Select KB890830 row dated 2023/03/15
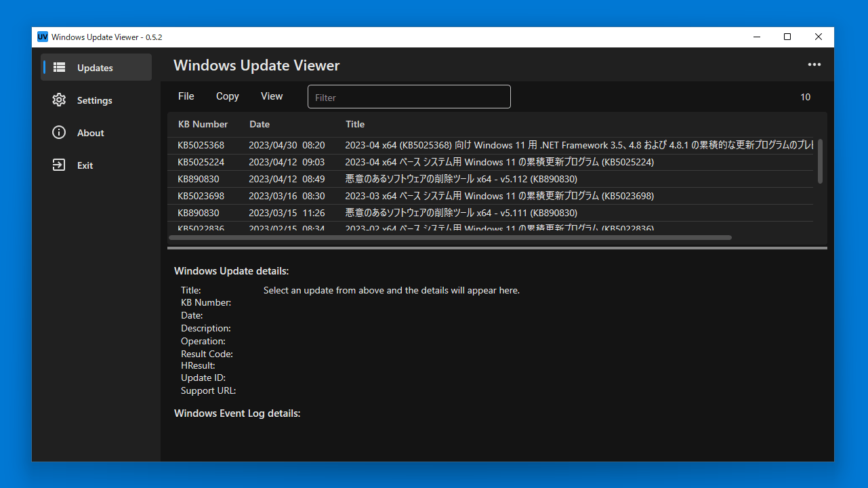The height and width of the screenshot is (488, 868). 491,213
